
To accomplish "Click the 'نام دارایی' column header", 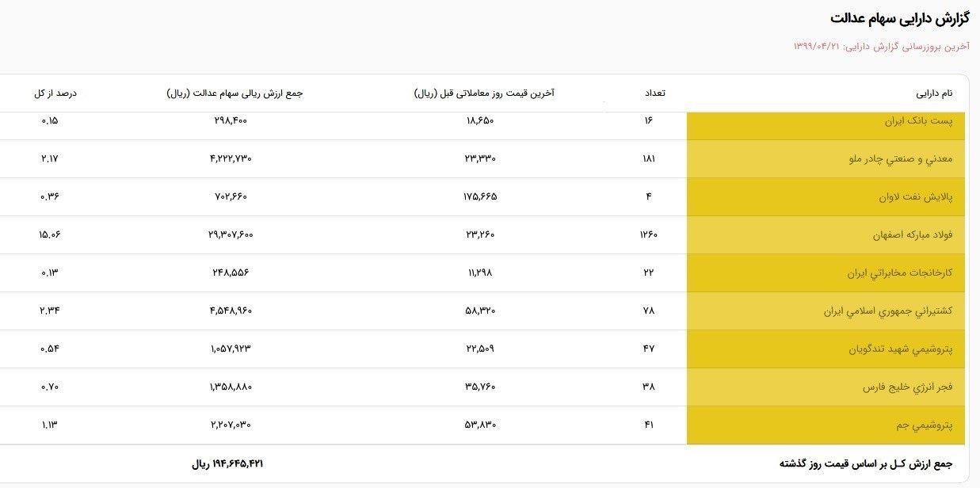I will coord(934,93).
